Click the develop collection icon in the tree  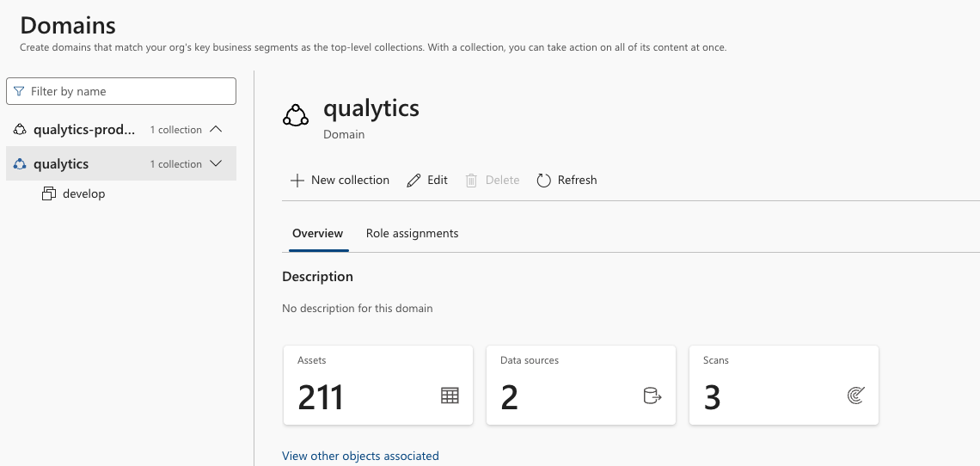tap(49, 194)
